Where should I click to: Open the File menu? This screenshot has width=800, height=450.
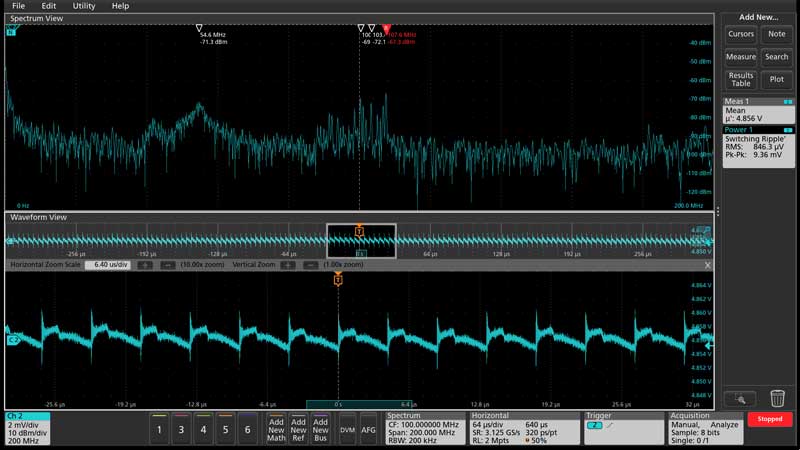18,6
